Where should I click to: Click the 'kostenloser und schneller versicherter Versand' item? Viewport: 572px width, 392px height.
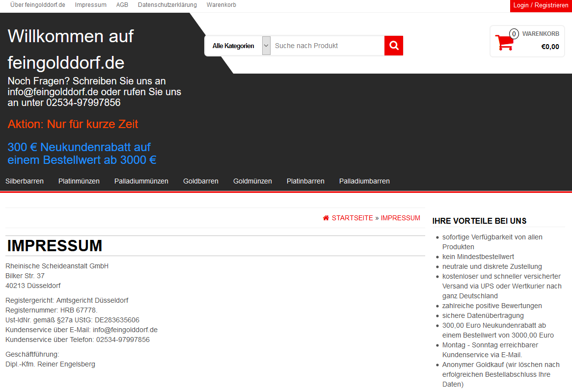(502, 286)
